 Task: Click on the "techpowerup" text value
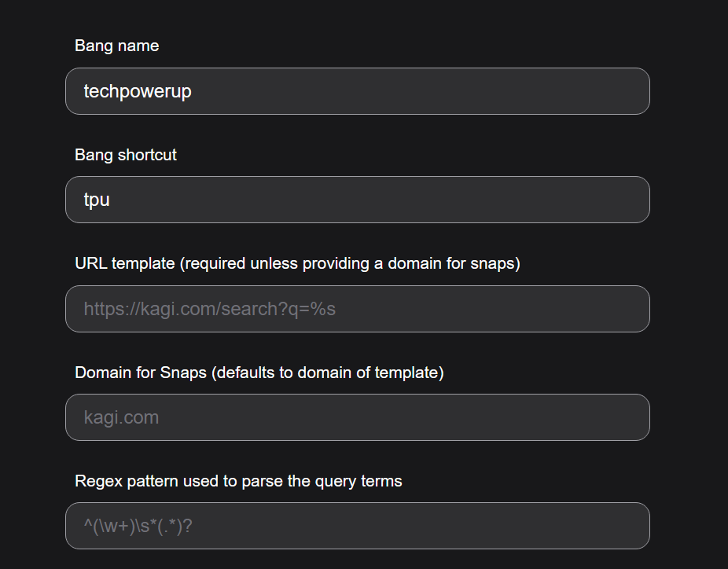tap(138, 91)
